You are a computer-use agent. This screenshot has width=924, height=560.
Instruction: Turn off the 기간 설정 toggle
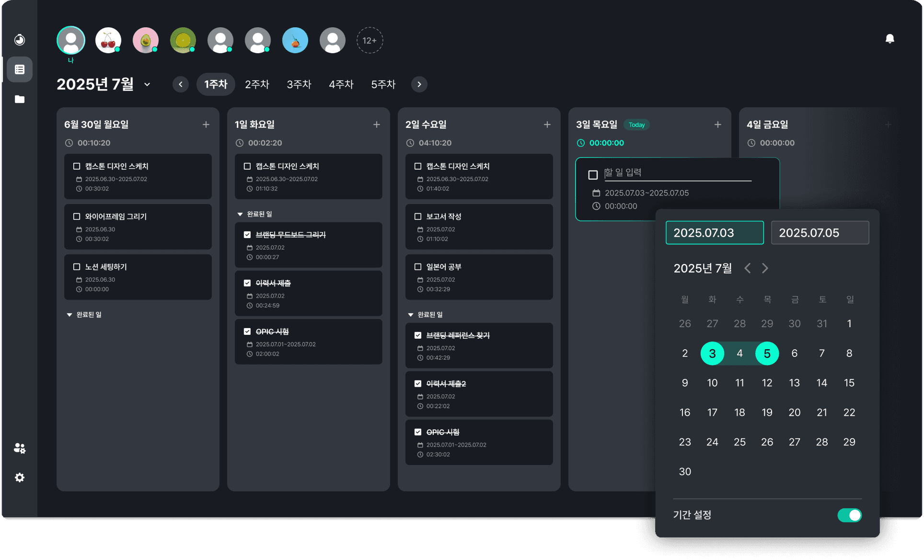pos(849,515)
